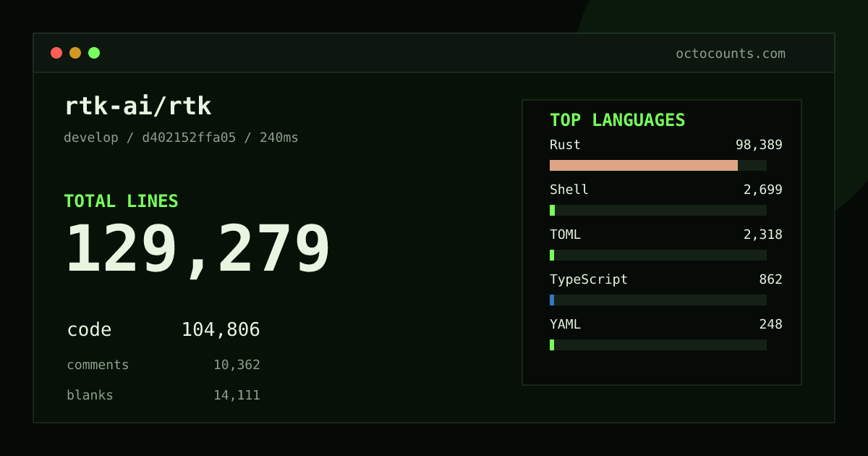This screenshot has width=868, height=456.
Task: Click the TypeScript progress bar
Action: [x=658, y=300]
